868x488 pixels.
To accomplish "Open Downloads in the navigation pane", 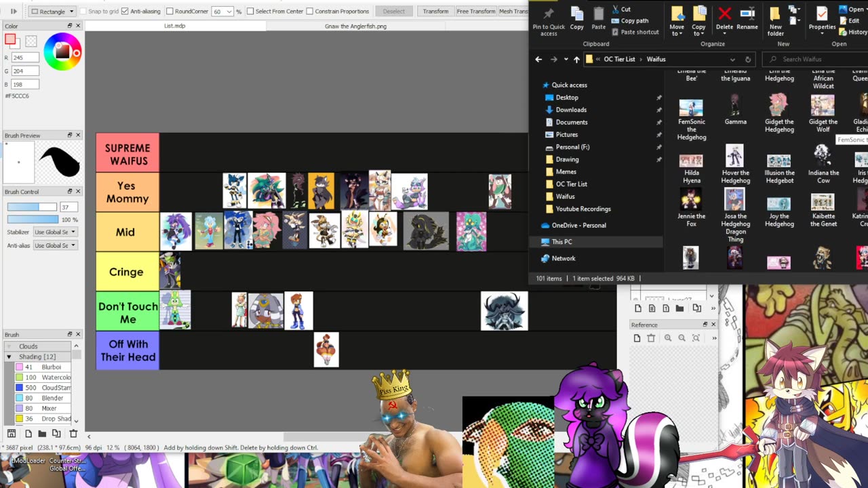I will (x=571, y=110).
